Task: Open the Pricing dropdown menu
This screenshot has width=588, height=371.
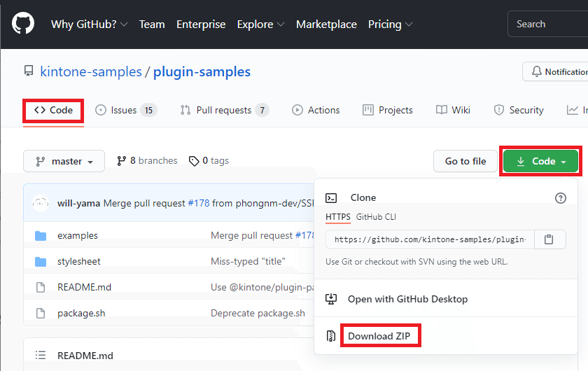Action: 390,24
